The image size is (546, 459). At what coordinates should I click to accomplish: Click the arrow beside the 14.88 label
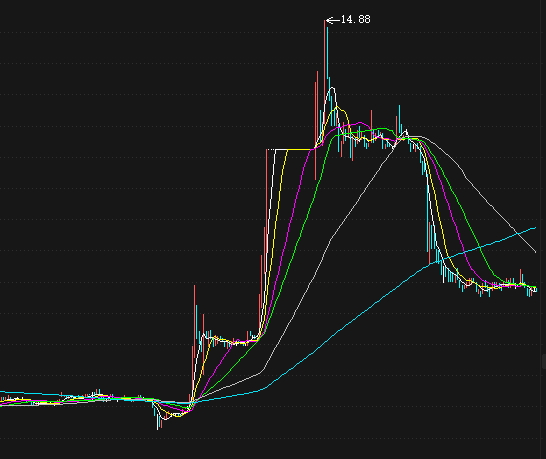tap(333, 21)
